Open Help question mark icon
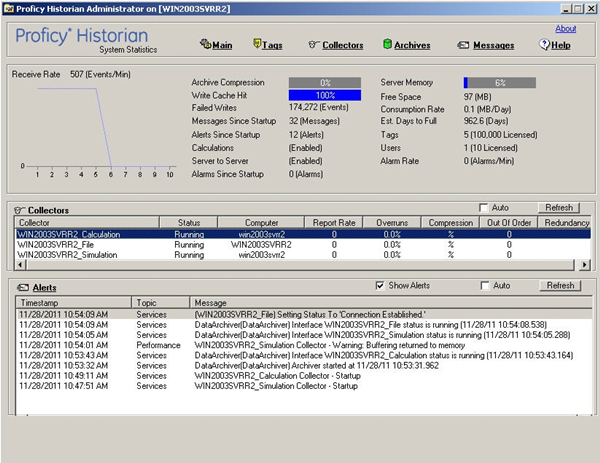Viewport: 600px width, 463px height. click(544, 45)
